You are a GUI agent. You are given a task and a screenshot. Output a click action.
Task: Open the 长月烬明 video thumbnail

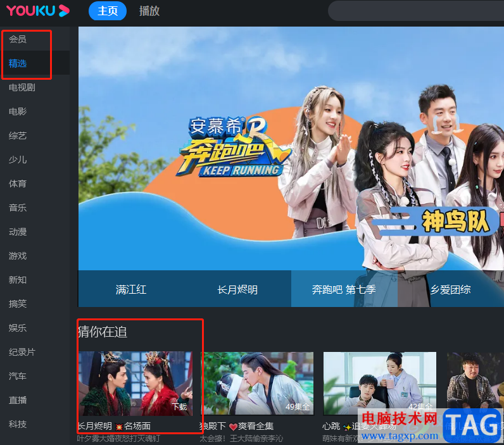(x=135, y=384)
